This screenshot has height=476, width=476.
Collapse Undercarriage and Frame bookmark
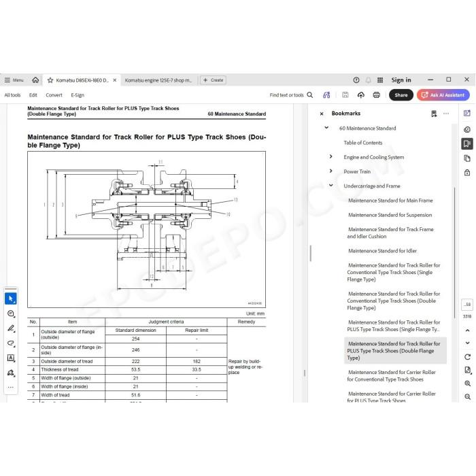[x=331, y=186]
